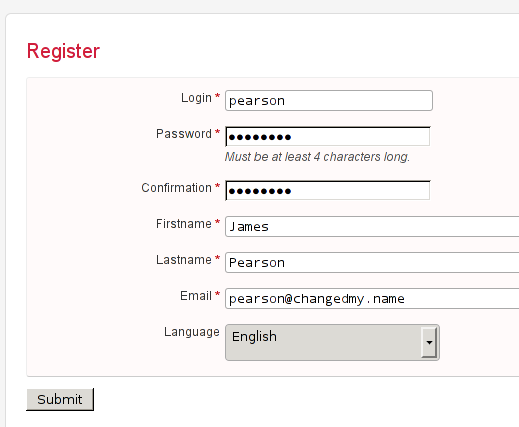Click the Language dropdown arrow button
Screen dimensions: 519x427
tap(429, 342)
